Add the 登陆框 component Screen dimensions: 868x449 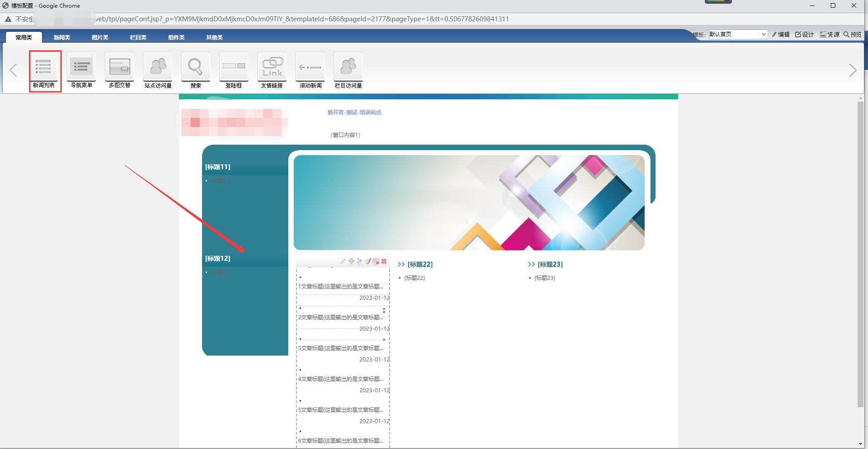pos(234,67)
